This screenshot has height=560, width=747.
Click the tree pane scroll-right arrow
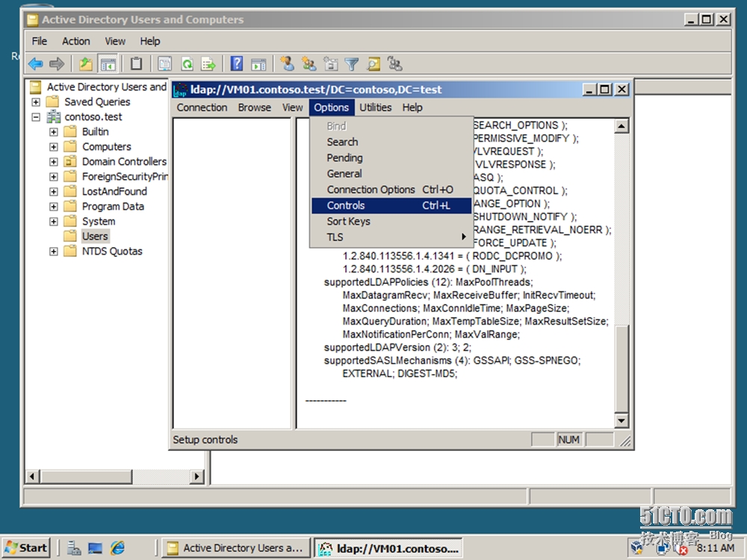(196, 476)
